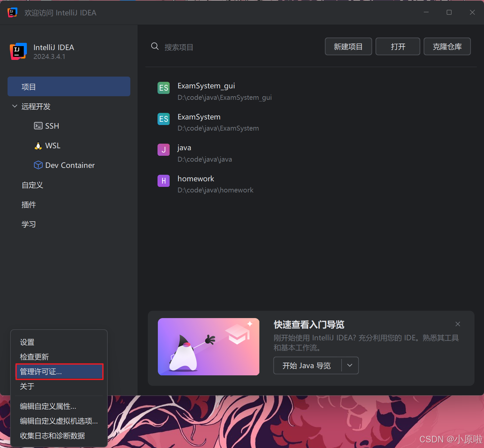Screen dimensions: 484x448
Task: Open the 插件 section
Action: tap(28, 205)
